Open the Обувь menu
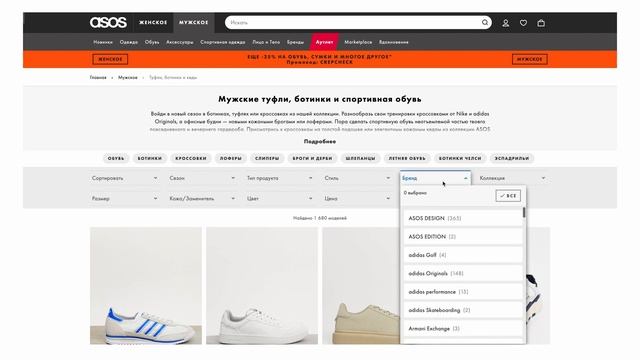The height and width of the screenshot is (360, 640). click(152, 42)
